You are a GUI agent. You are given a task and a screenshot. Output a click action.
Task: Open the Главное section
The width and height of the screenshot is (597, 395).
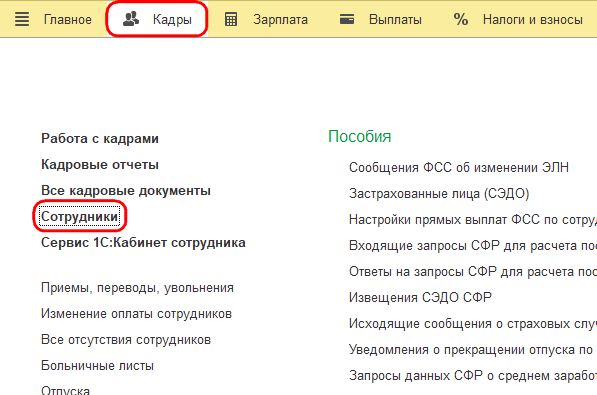(67, 19)
